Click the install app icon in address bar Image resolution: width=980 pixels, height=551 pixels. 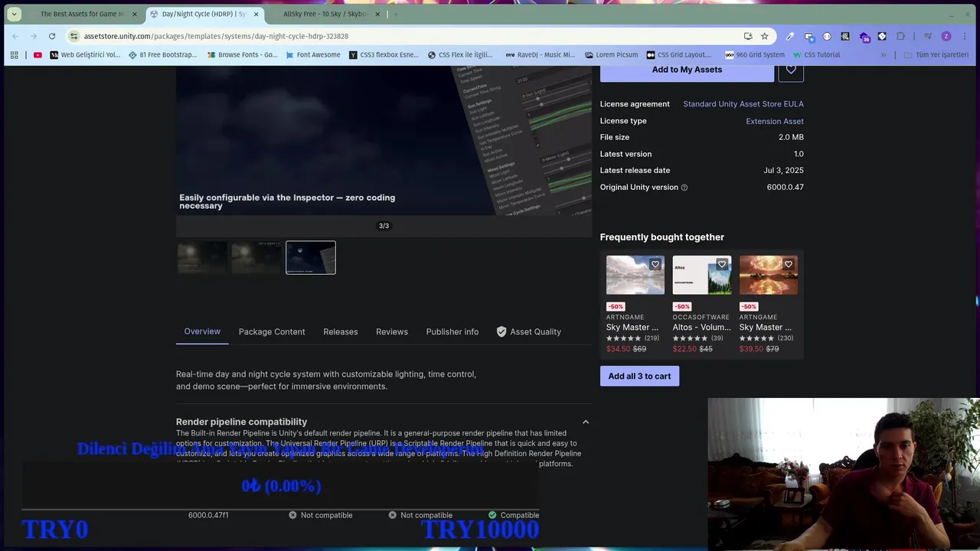click(x=748, y=36)
